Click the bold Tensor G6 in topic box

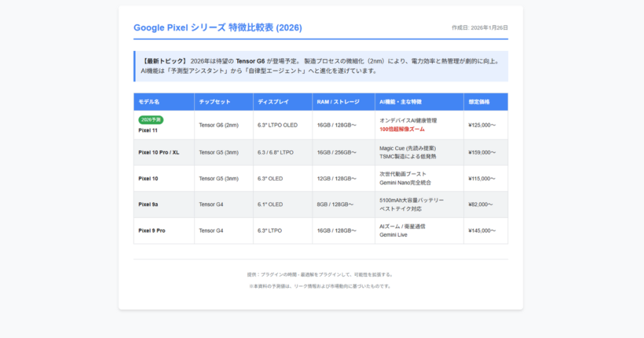[250, 61]
